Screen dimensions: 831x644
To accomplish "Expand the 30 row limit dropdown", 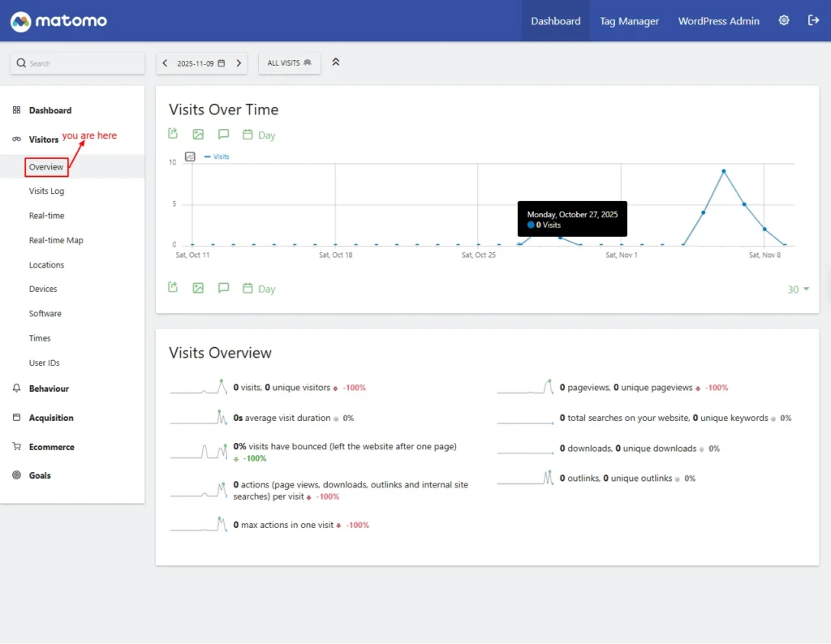I will click(799, 290).
